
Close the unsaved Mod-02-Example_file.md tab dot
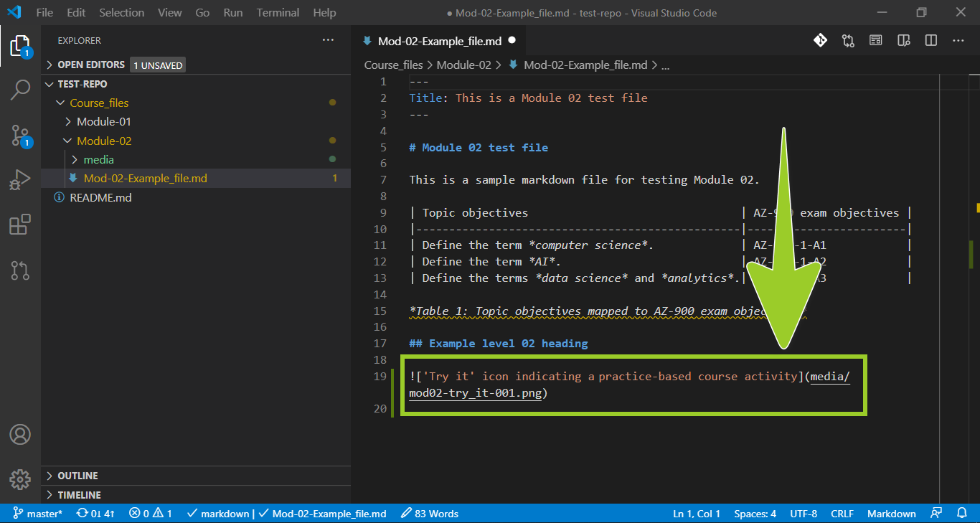point(512,41)
